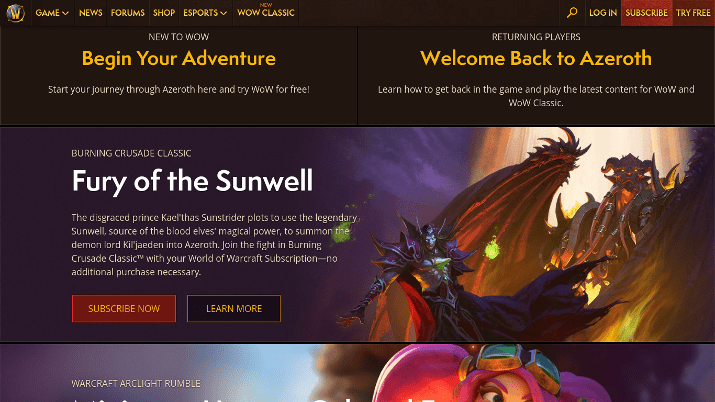Viewport: 715px width, 402px height.
Task: Select the WOW CLASSIC nav item
Action: coord(266,13)
